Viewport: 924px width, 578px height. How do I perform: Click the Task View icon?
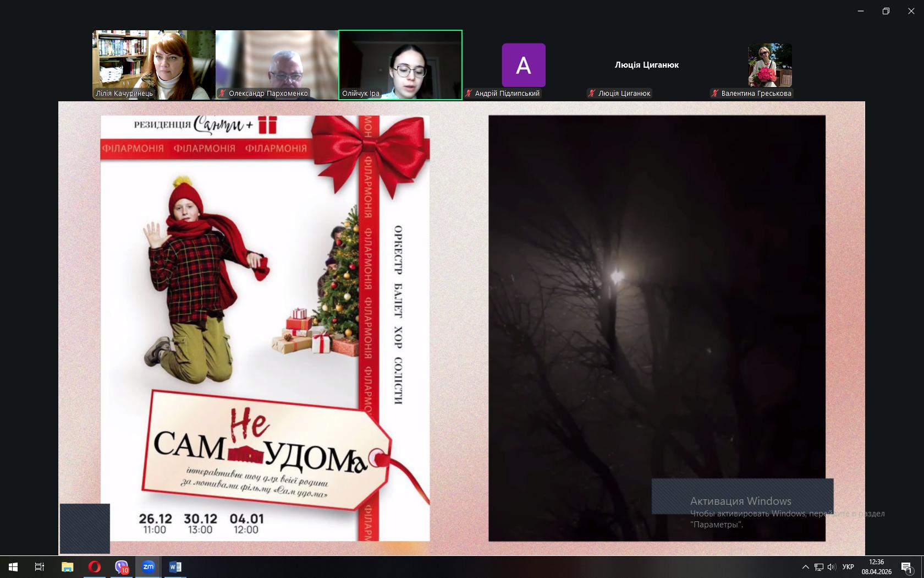[40, 566]
